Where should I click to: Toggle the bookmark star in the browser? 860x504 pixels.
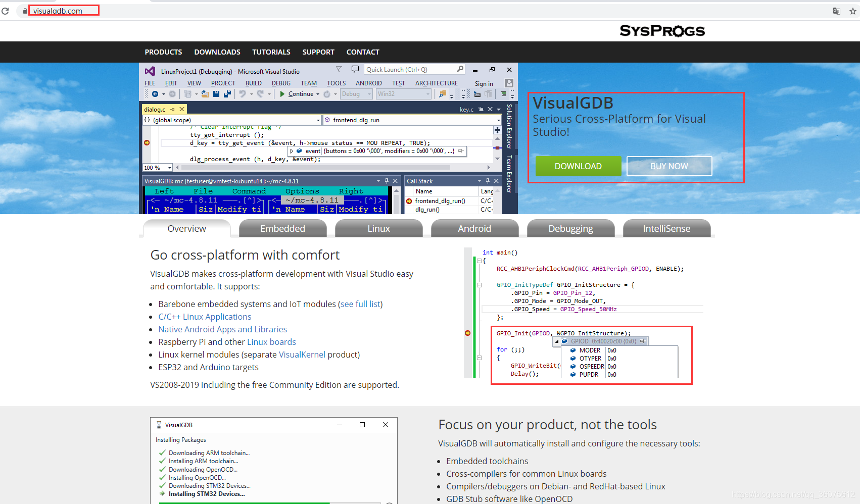pos(852,11)
